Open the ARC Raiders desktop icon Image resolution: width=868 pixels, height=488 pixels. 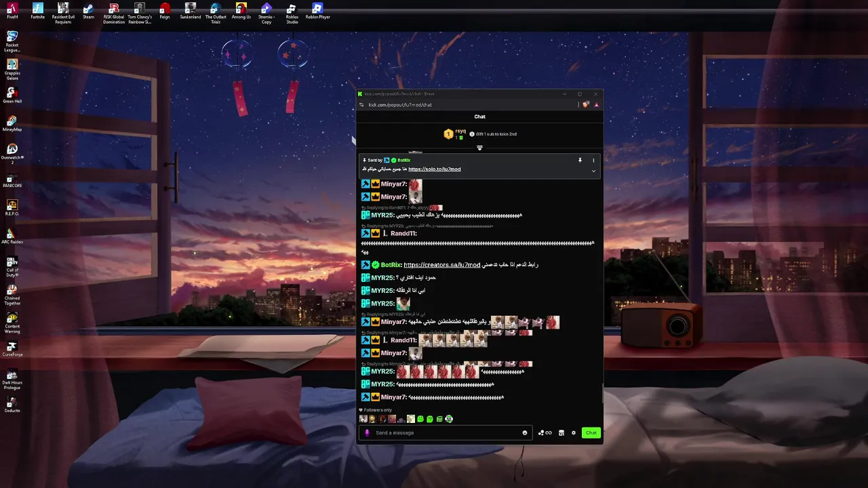(x=12, y=237)
